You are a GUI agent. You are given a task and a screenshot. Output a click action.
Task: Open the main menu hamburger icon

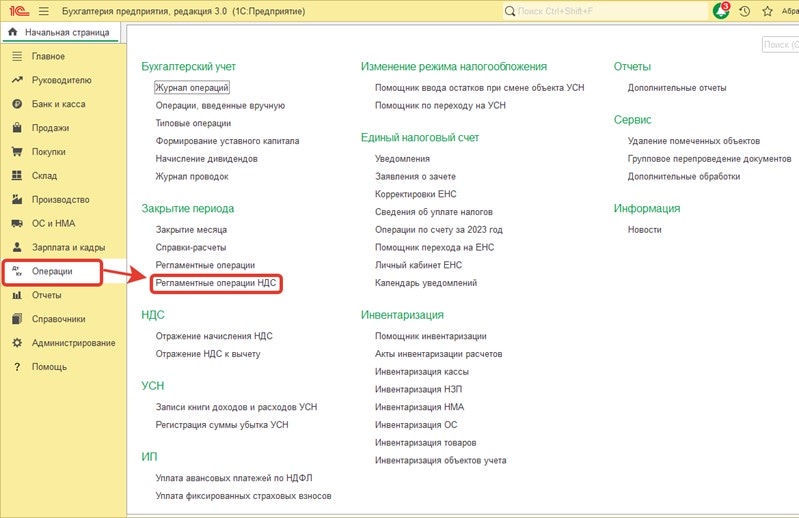coord(42,11)
